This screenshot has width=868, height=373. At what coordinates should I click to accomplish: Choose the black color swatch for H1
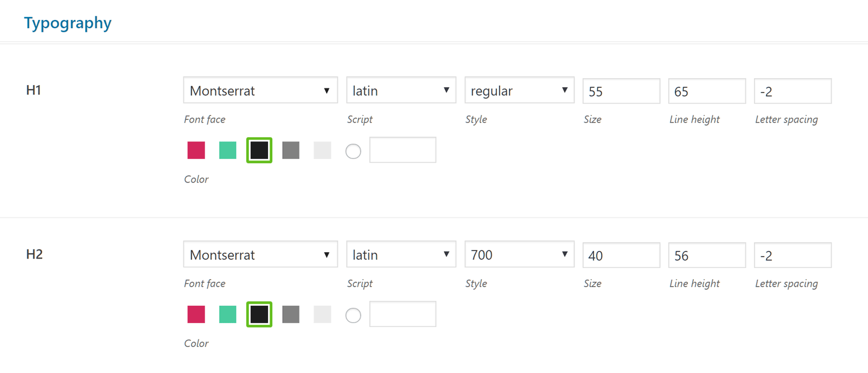[x=259, y=150]
